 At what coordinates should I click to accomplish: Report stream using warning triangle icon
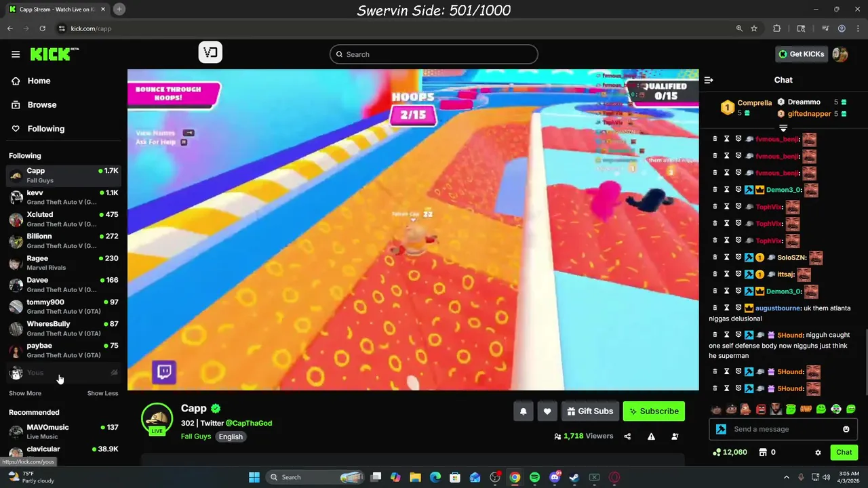tap(651, 436)
